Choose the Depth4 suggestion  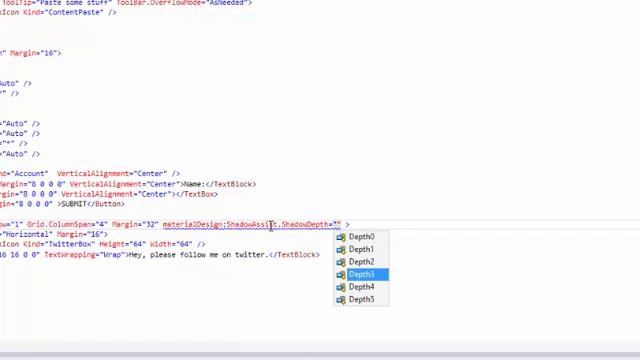point(361,287)
